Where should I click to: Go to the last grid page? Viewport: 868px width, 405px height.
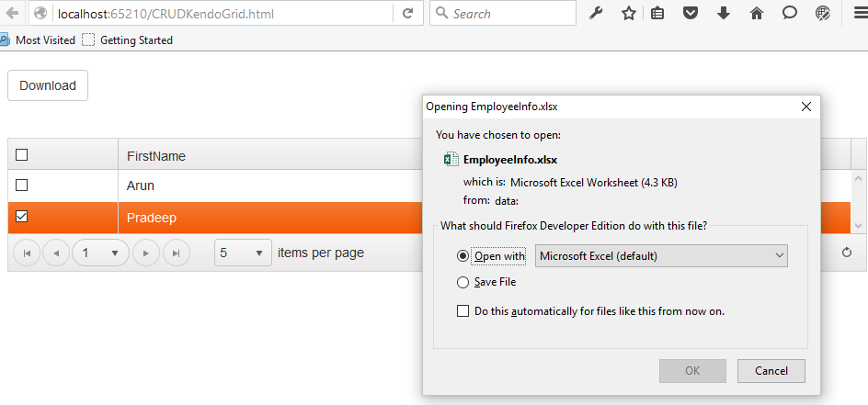point(176,253)
